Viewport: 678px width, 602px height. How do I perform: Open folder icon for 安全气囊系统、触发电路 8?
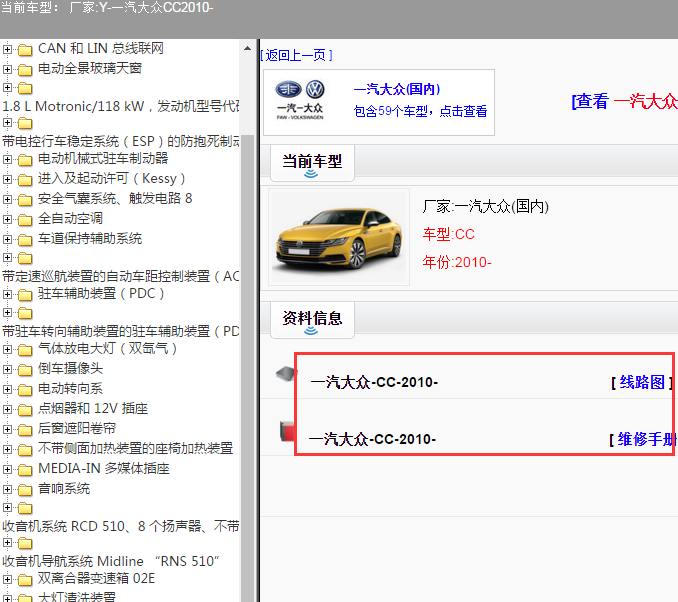pyautogui.click(x=25, y=199)
